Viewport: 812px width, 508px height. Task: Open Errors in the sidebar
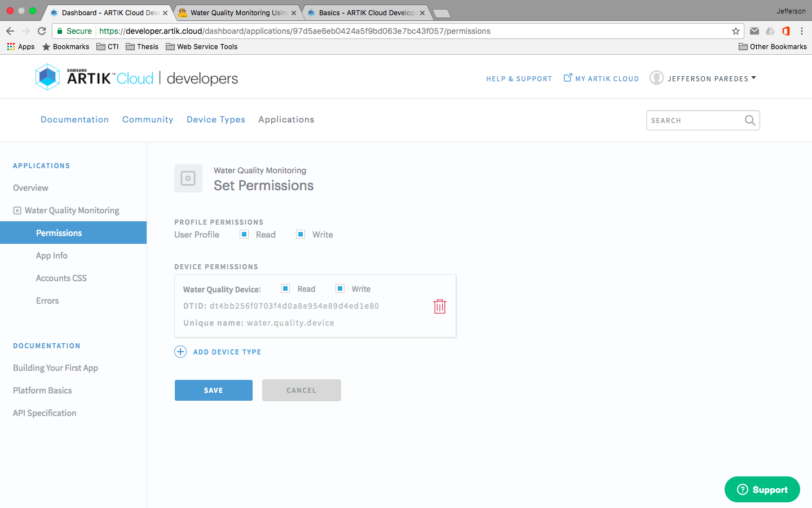[x=47, y=301]
